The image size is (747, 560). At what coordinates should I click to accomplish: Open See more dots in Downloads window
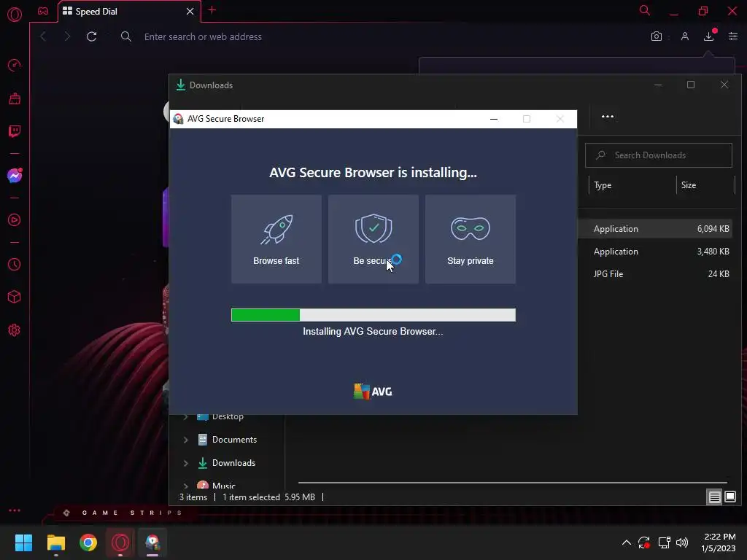pos(608,117)
